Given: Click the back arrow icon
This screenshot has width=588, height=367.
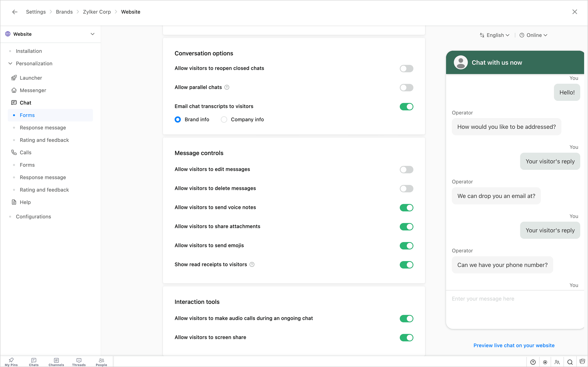Looking at the screenshot, I should click(x=15, y=12).
